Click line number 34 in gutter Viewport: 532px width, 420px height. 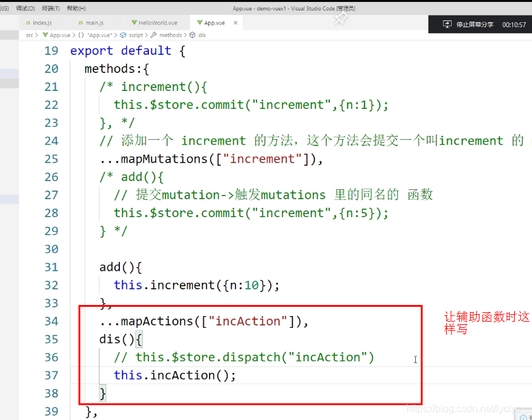coord(51,322)
